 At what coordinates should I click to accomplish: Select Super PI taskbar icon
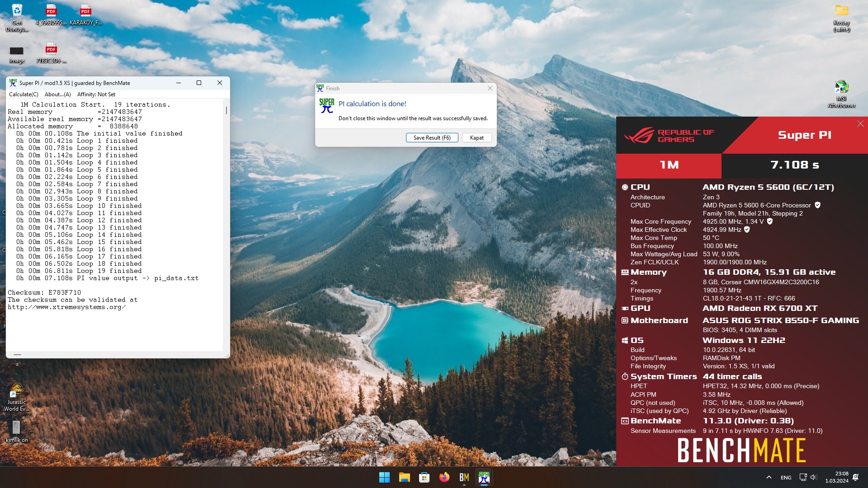[x=484, y=477]
